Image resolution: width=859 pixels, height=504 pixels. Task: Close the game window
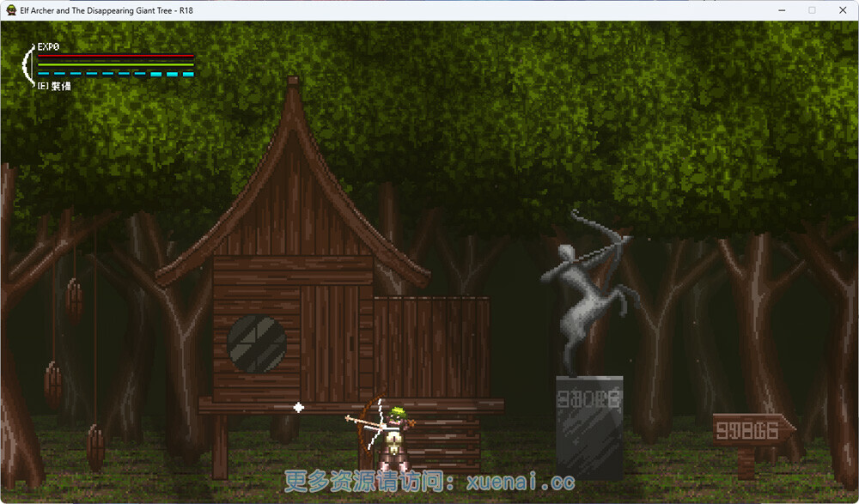841,10
